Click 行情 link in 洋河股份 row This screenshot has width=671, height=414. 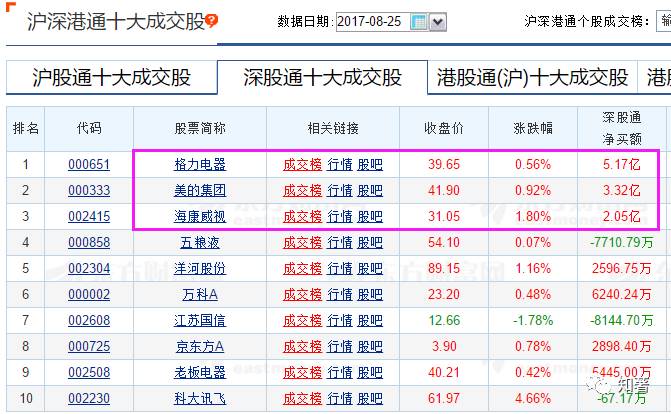click(340, 269)
